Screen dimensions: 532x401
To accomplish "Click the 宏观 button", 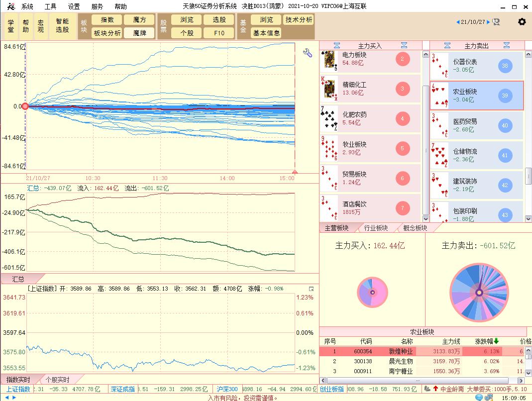I will 41,26.
